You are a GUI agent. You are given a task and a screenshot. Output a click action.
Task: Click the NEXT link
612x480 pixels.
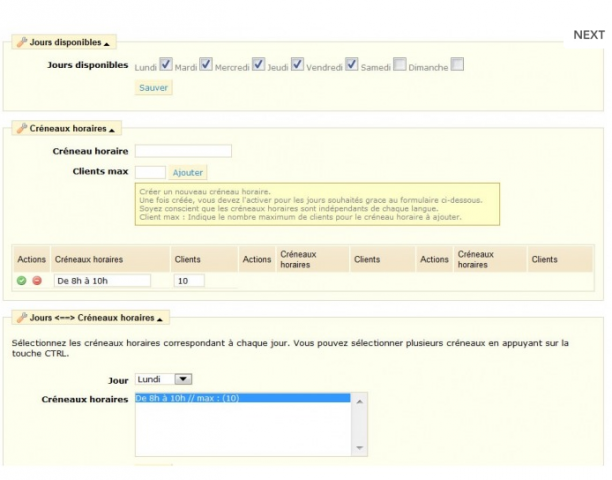tap(588, 35)
